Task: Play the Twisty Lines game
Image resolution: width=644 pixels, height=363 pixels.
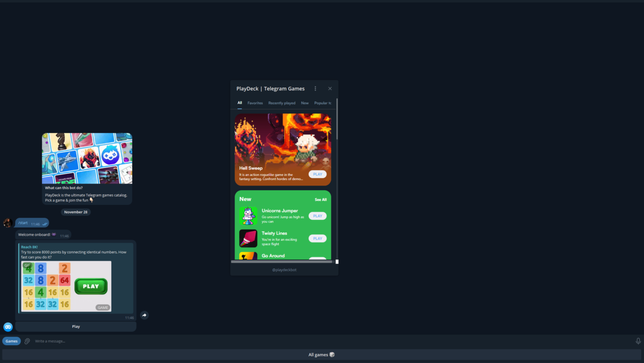Action: 317,238
